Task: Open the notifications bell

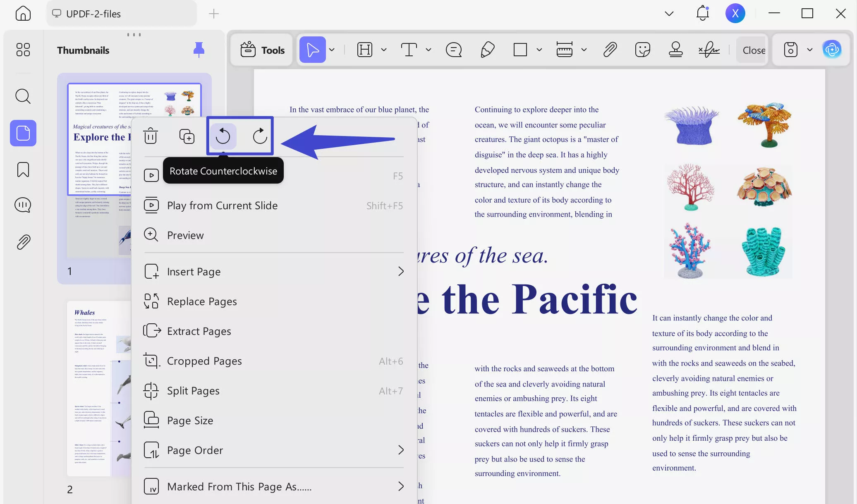Action: pos(702,13)
